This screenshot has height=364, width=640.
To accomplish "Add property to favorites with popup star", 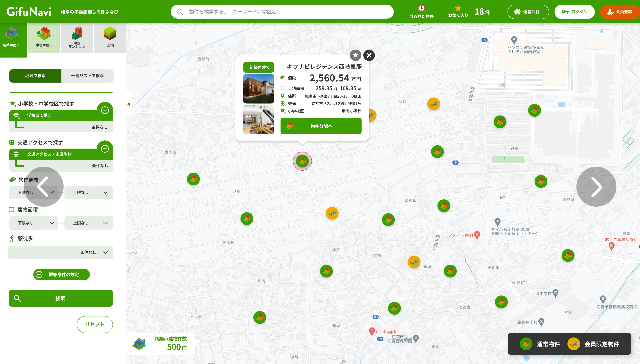I will (x=355, y=55).
